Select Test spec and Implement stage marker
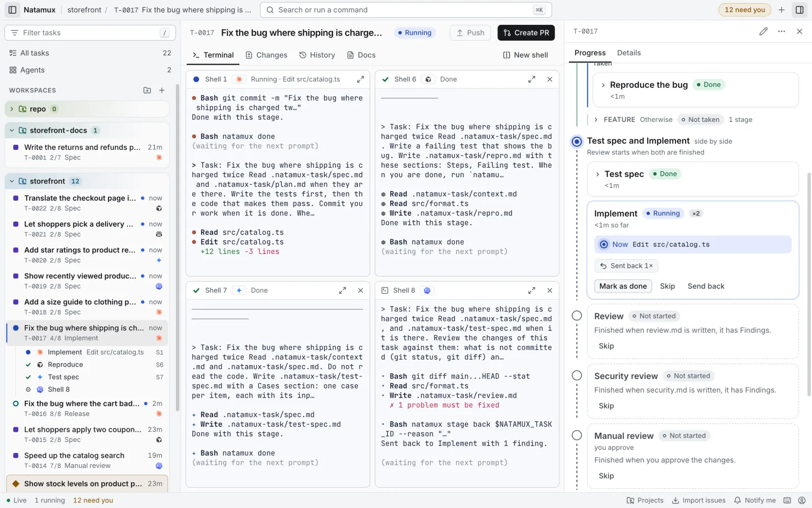This screenshot has height=508, width=812. [577, 141]
